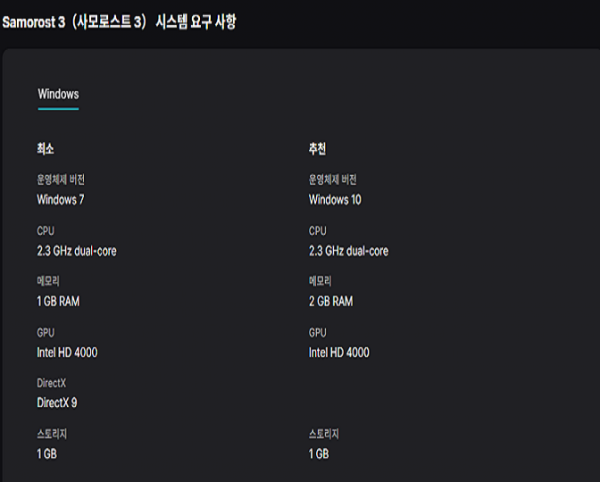Click the 운영체제 버전 label under 추천

click(332, 180)
